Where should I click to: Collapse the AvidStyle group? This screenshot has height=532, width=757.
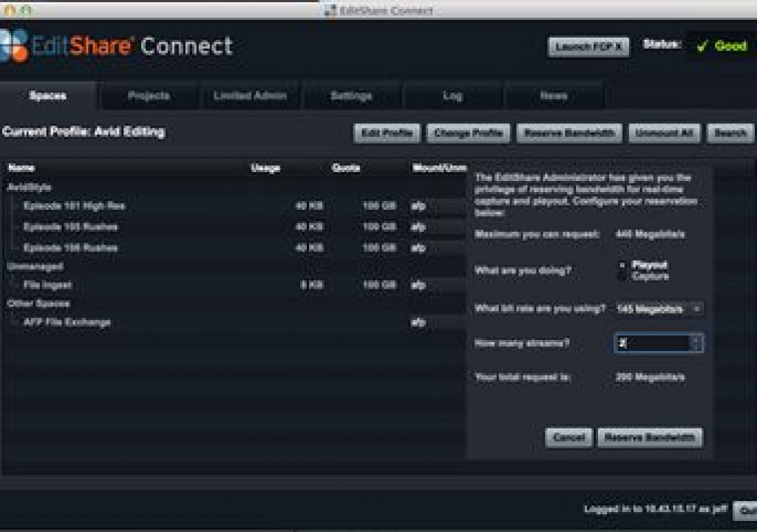pyautogui.click(x=29, y=187)
